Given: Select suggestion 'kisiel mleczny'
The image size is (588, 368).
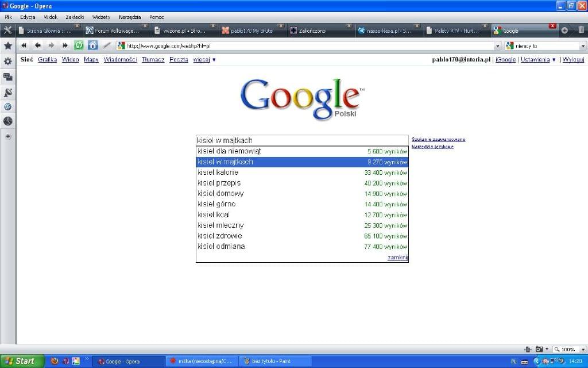Looking at the screenshot, I should pos(302,225).
